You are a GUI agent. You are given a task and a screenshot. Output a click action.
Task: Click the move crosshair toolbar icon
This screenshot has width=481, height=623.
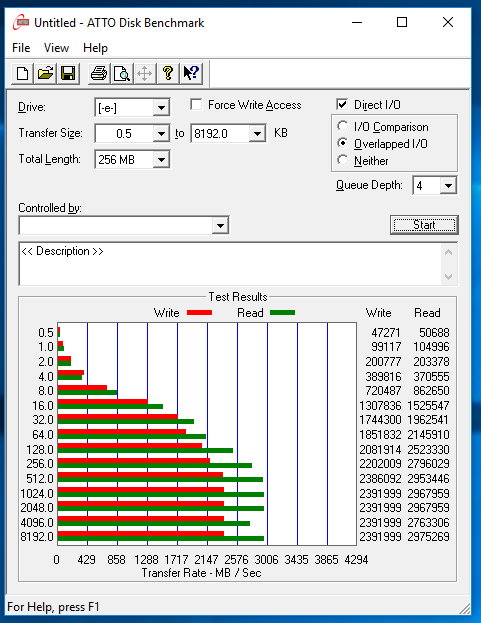pos(145,74)
